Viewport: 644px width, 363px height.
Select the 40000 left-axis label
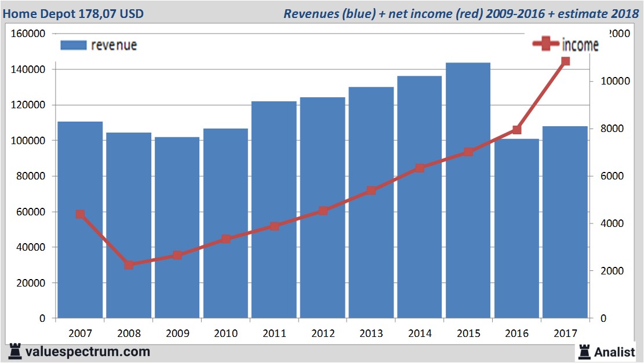click(31, 247)
